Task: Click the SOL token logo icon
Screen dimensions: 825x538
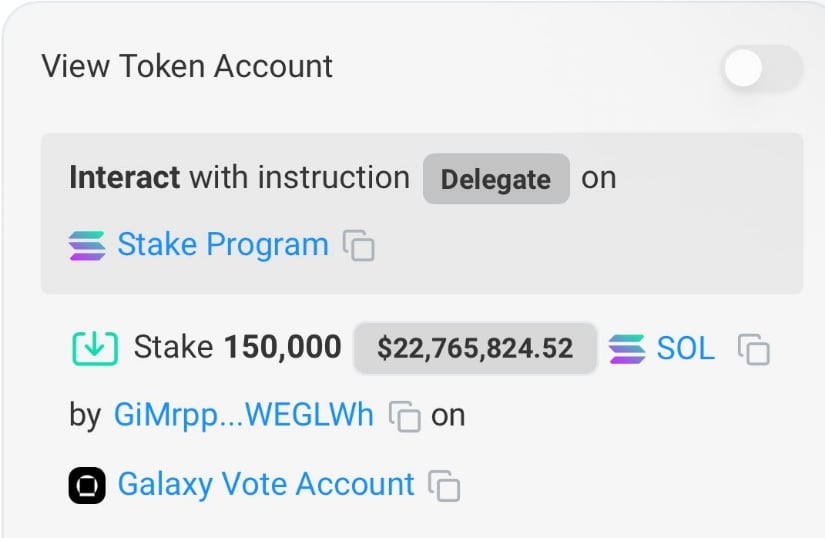Action: [x=627, y=348]
